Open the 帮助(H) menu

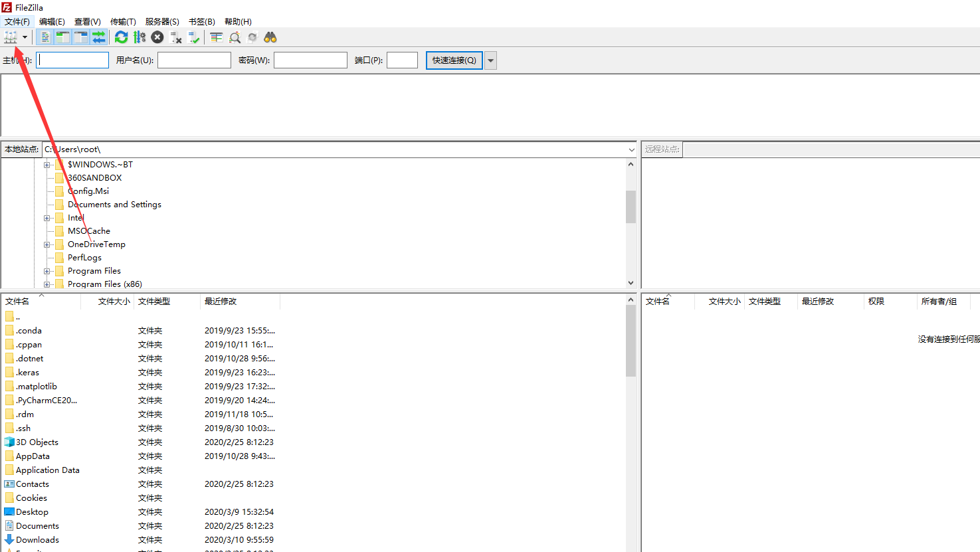click(238, 21)
